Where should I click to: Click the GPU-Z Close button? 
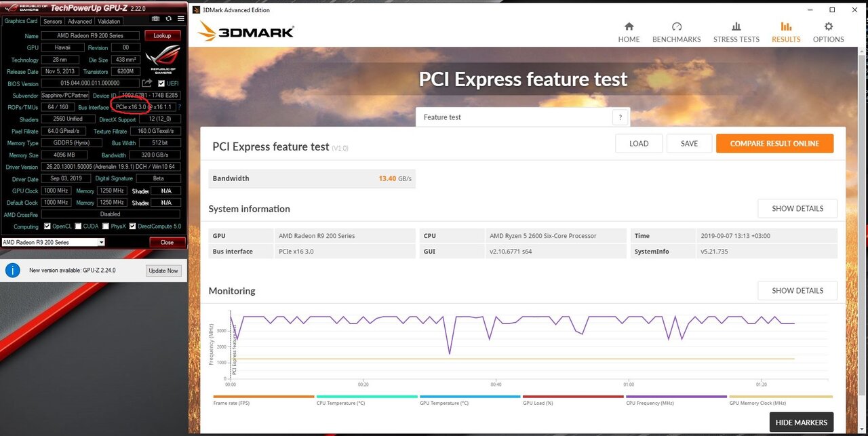167,242
